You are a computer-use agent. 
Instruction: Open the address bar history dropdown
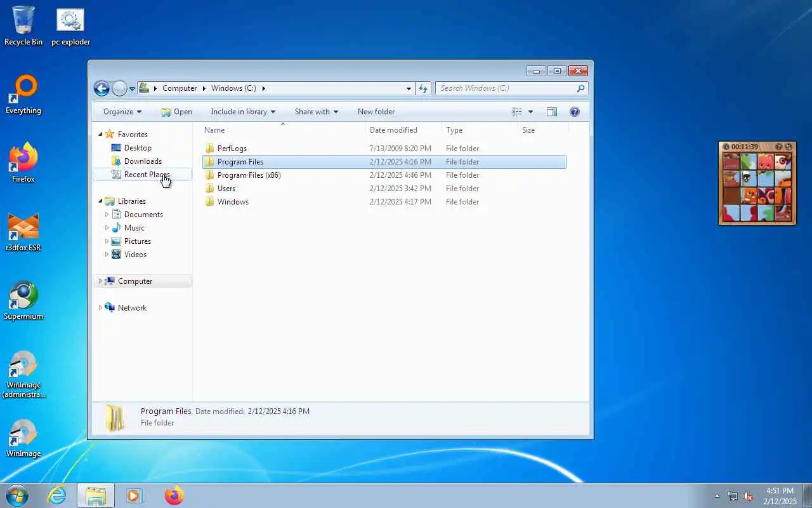pos(409,88)
